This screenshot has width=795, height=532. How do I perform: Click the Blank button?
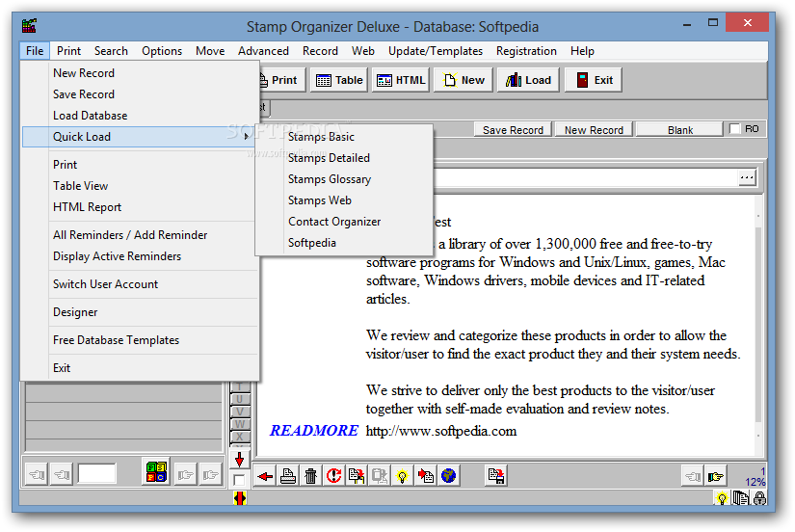coord(680,130)
